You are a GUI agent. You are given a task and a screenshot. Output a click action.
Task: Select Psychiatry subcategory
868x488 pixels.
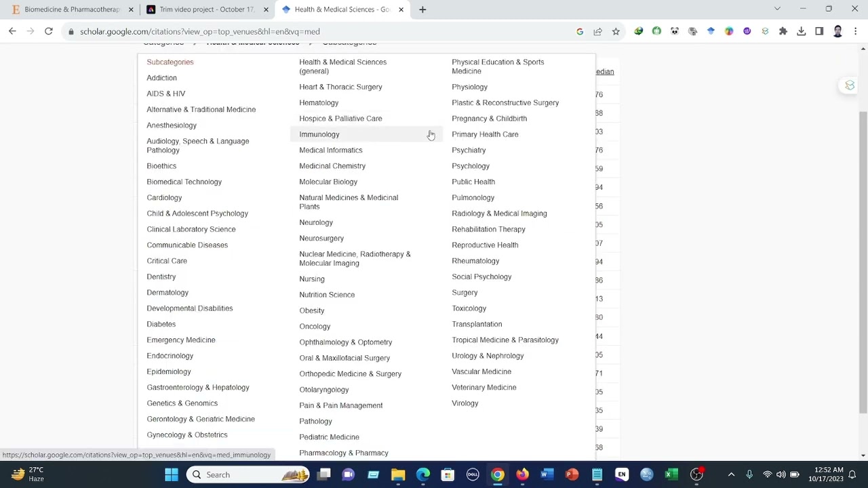click(469, 150)
